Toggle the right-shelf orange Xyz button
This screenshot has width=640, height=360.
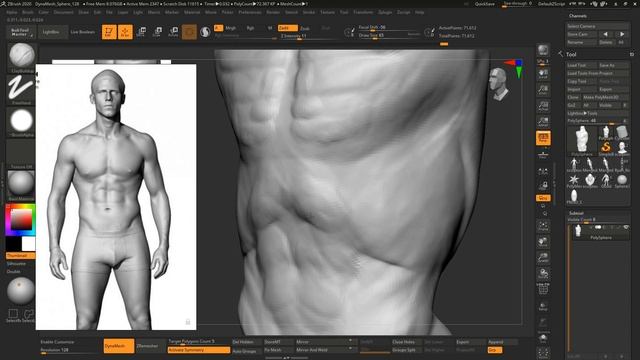click(543, 198)
